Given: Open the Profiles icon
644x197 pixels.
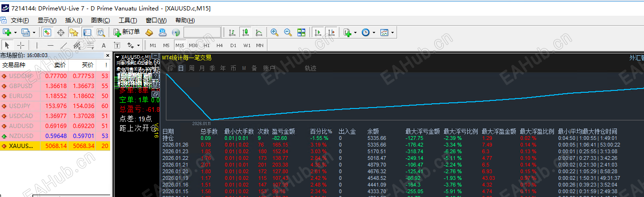Looking at the screenshot, I should (25, 32).
